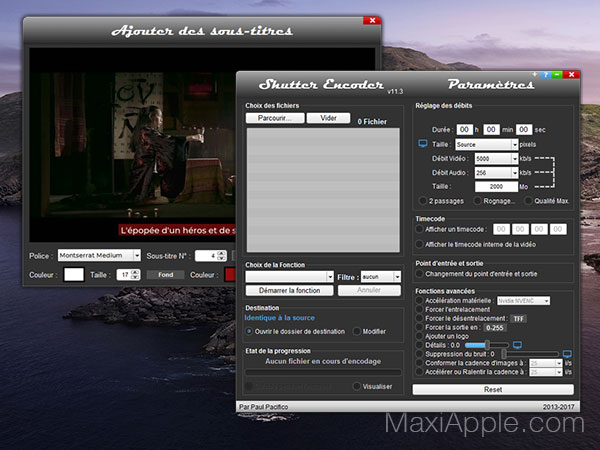Click the monitor icon next to Détails slider
This screenshot has width=600, height=450.
[517, 345]
